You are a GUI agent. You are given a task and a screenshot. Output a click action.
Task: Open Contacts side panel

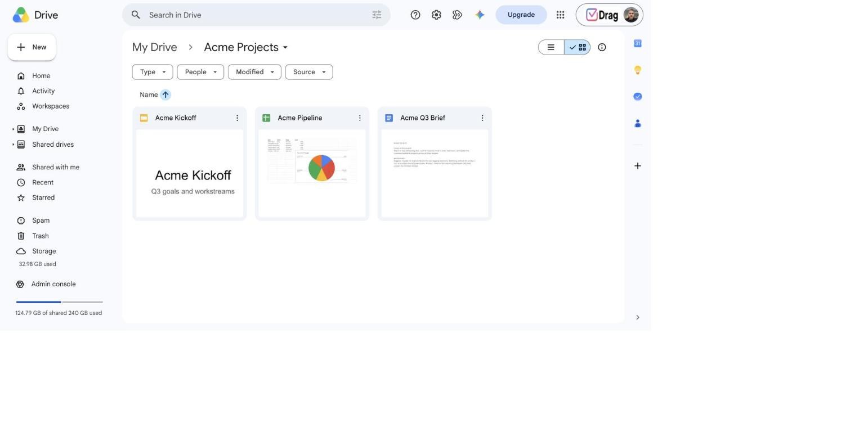click(638, 123)
